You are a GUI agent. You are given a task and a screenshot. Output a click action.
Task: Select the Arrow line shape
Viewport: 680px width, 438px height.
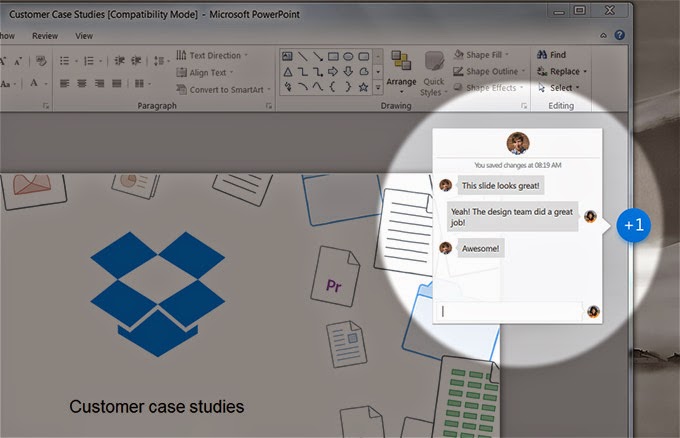(318, 56)
